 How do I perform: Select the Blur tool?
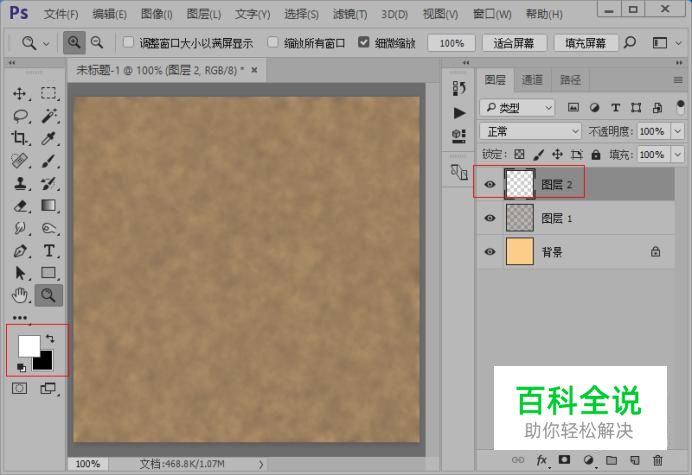tap(19, 228)
